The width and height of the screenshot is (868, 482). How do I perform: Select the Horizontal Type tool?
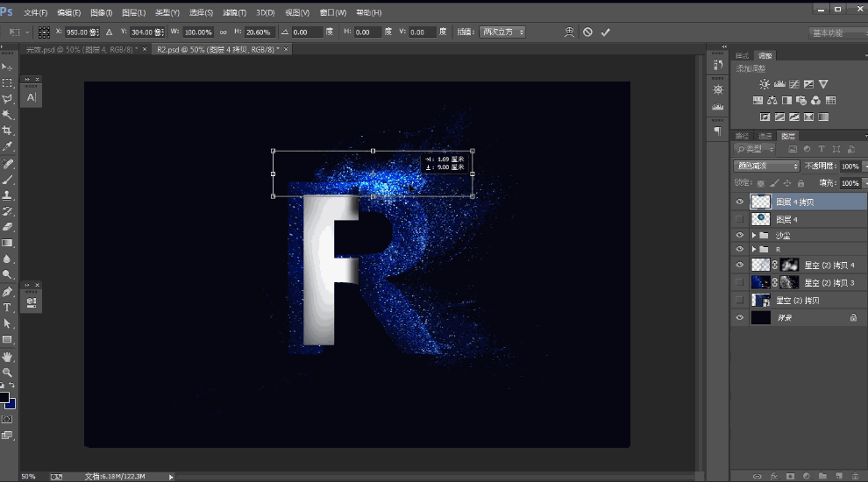(7, 308)
